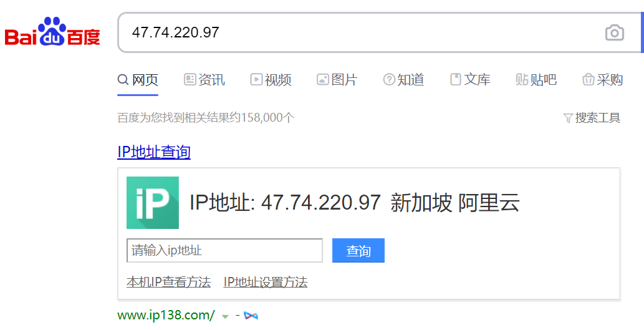
Task: Click the 请输入ip地址 input field
Action: 224,250
